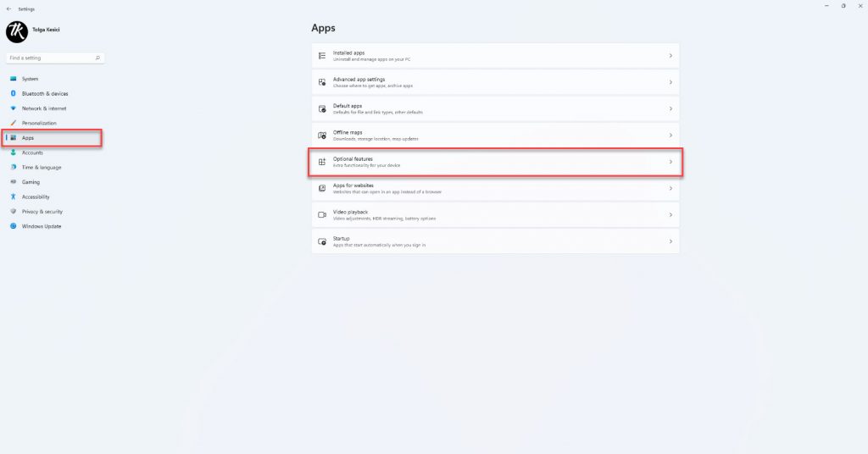Click the Default apps icon
The height and width of the screenshot is (454, 868).
(321, 109)
